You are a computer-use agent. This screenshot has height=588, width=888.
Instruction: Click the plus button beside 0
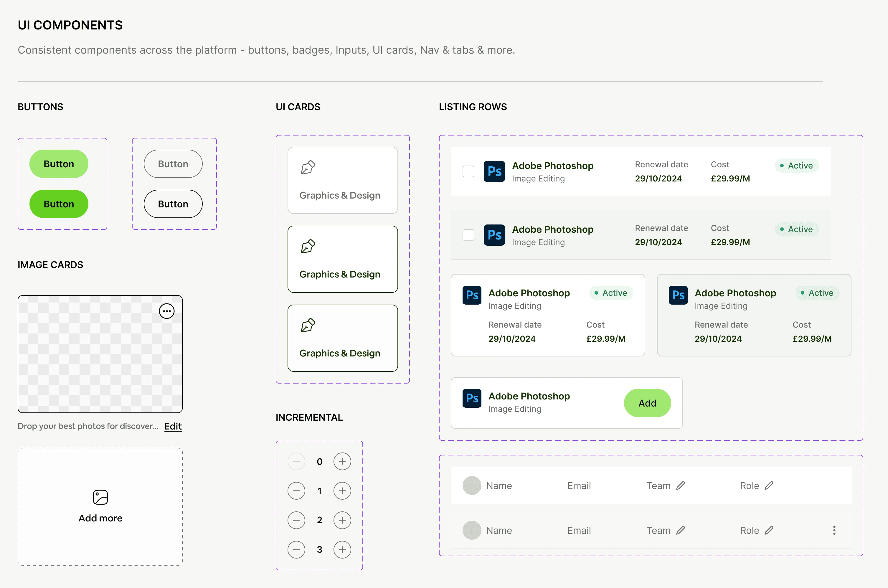pos(342,462)
